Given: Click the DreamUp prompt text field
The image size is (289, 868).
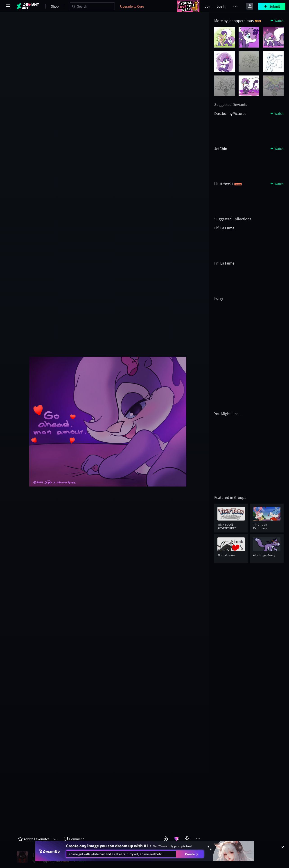Looking at the screenshot, I should pyautogui.click(x=121, y=854).
